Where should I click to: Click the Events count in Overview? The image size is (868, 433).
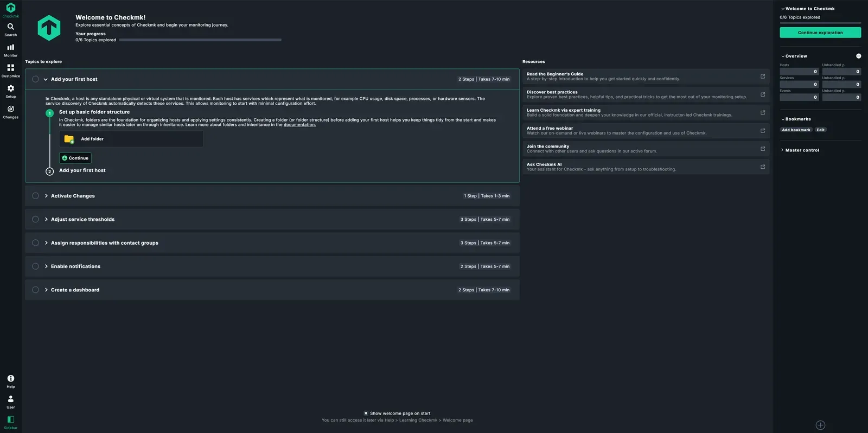[799, 98]
